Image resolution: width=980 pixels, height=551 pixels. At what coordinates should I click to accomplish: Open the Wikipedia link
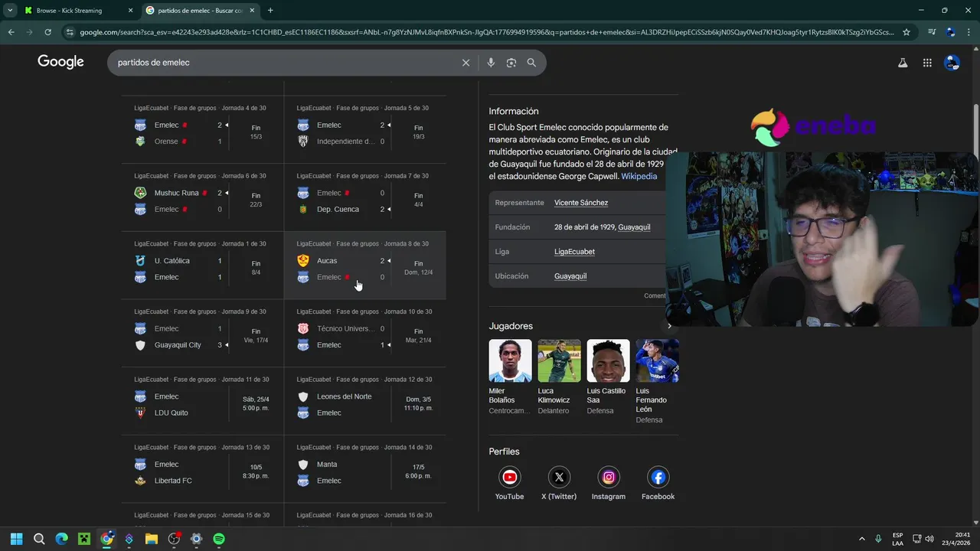click(639, 176)
